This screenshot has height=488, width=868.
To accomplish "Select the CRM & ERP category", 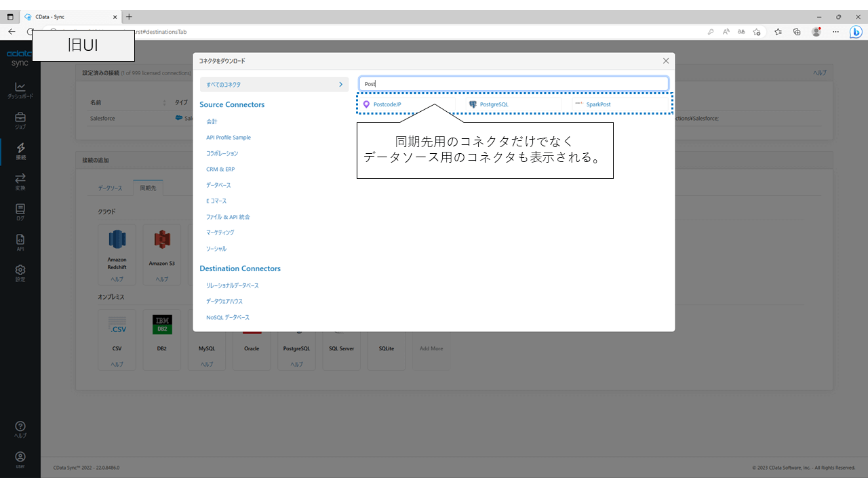I will 220,169.
